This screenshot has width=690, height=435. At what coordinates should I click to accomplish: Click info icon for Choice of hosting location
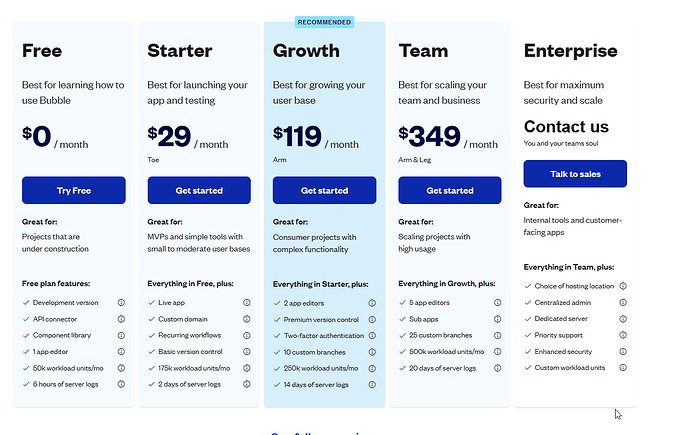623,286
